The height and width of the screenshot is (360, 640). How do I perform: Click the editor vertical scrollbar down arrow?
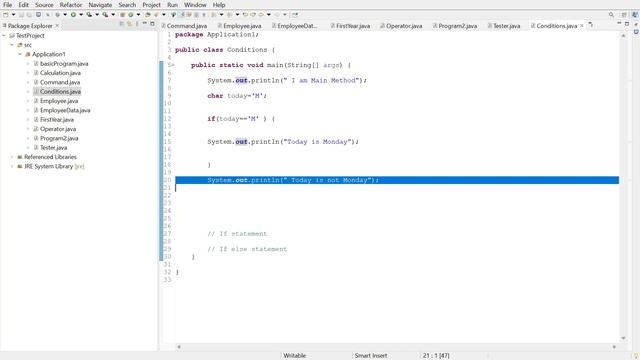[x=623, y=338]
